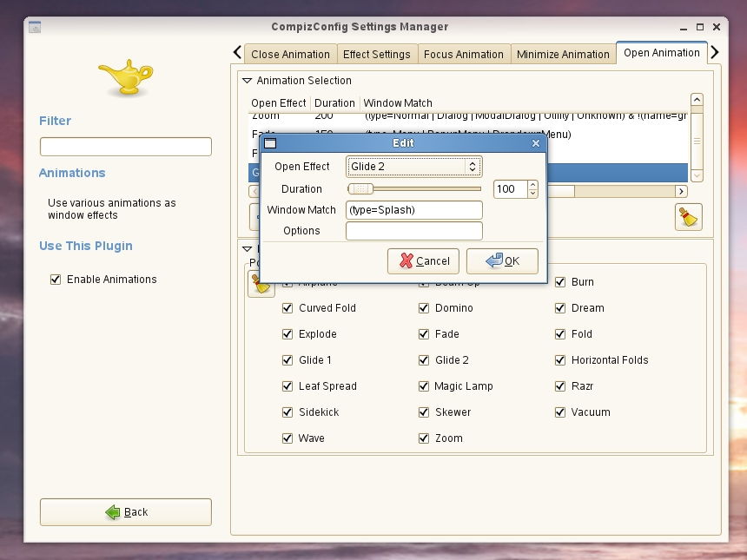Click the broom icon left of effect checkboxes
Viewport: 747px width, 560px height.
[x=261, y=284]
